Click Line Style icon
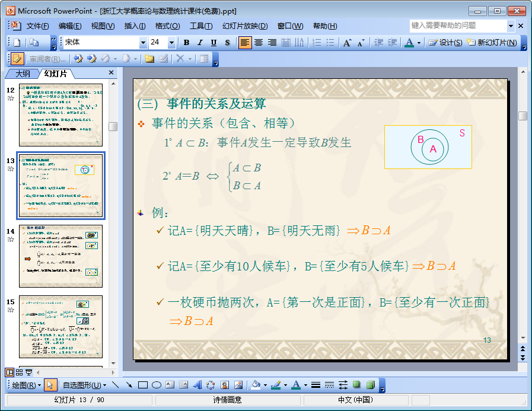 [x=316, y=385]
